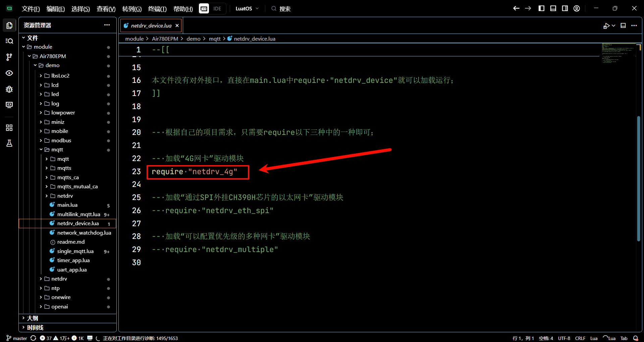This screenshot has height=342, width=644.
Task: Open multilink_mqtt.lua in the file tree
Action: 78,214
